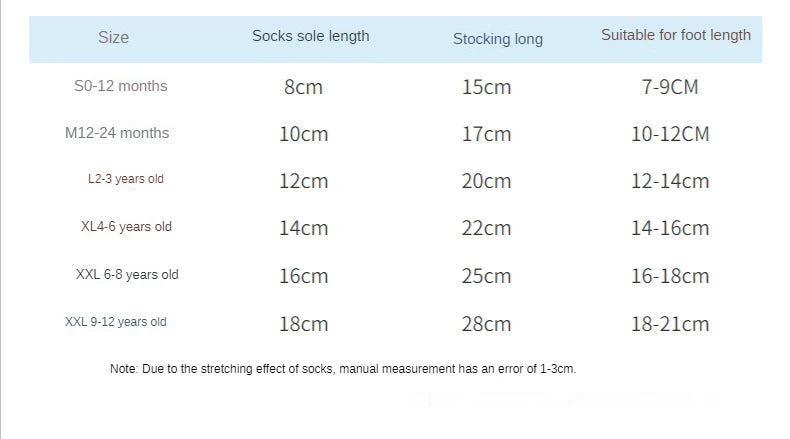Click the note about stretching effect

coord(343,369)
